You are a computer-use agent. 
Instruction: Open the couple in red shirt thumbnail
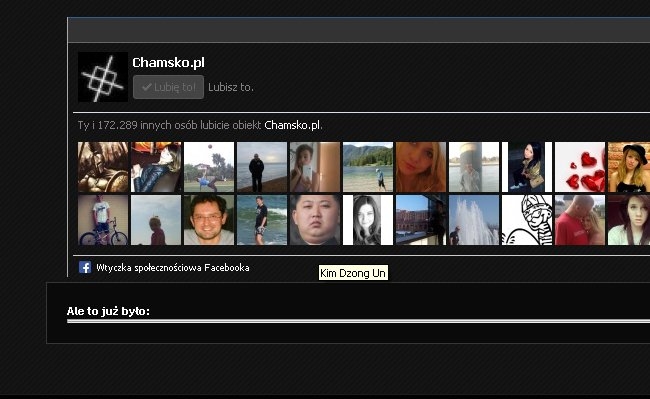[580, 220]
